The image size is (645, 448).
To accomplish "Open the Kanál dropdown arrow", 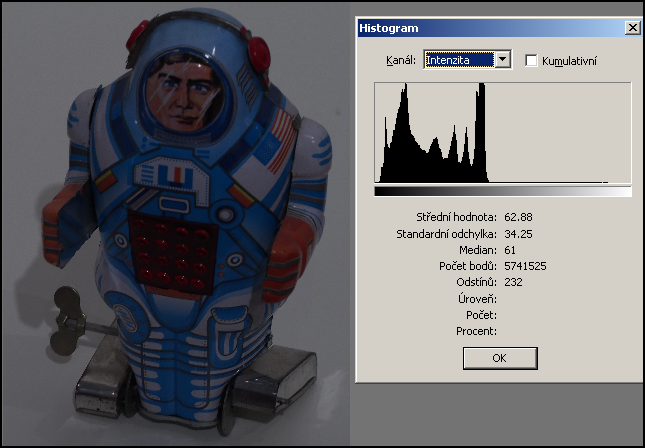I will click(x=503, y=60).
